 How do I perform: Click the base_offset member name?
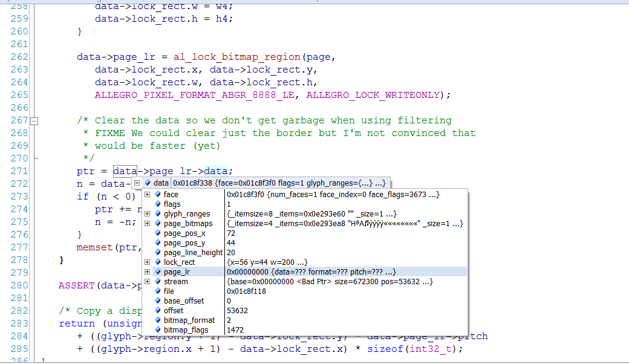tap(184, 301)
